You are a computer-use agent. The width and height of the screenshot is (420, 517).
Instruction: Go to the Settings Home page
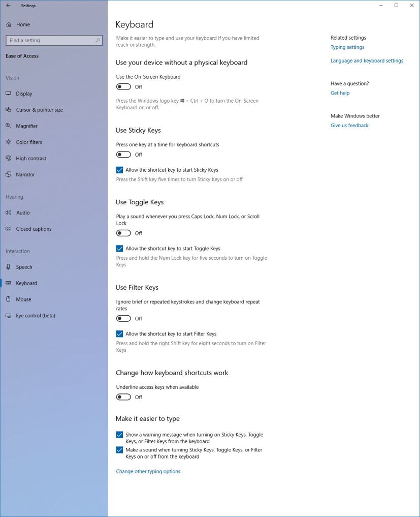[23, 24]
